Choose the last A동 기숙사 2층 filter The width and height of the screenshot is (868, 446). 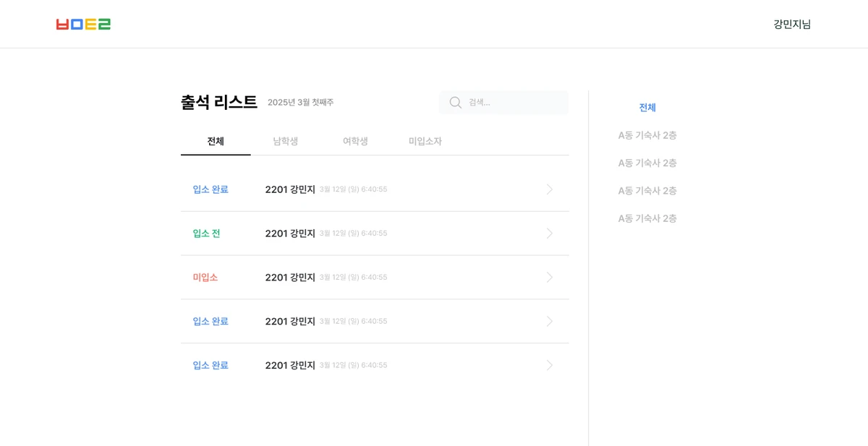(647, 218)
